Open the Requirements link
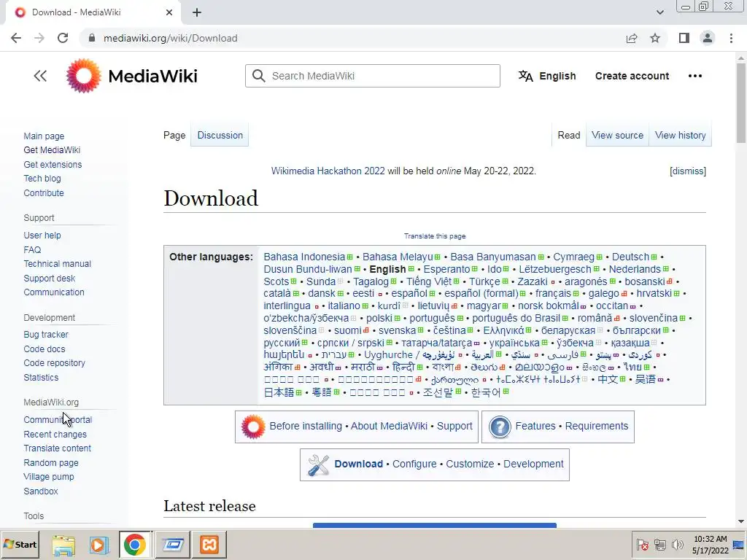 pos(597,426)
